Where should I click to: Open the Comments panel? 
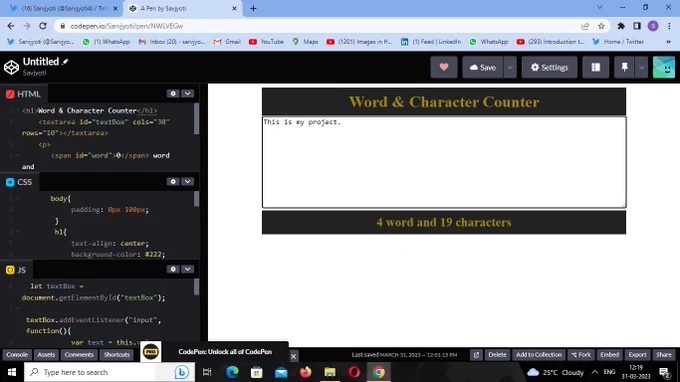coord(79,355)
